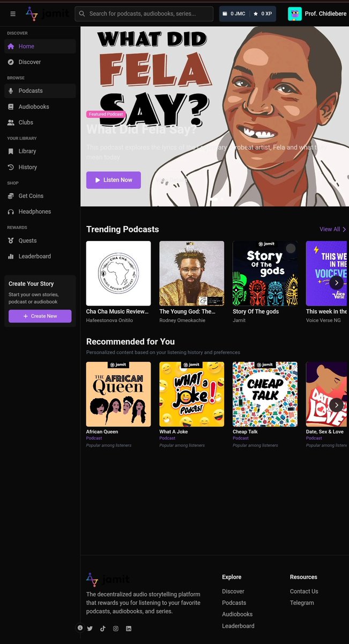Click the Hafeestonova Onitilo author name
This screenshot has height=644, width=349.
tap(109, 320)
